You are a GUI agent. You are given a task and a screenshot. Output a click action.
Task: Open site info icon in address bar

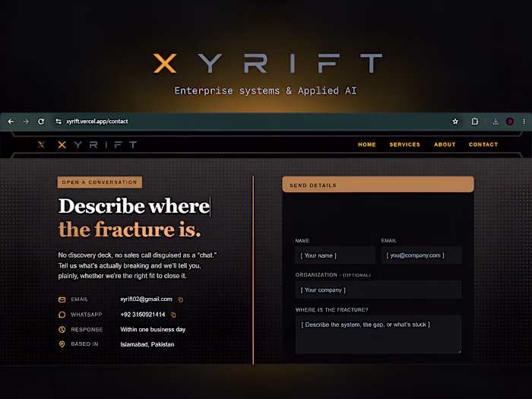point(59,122)
